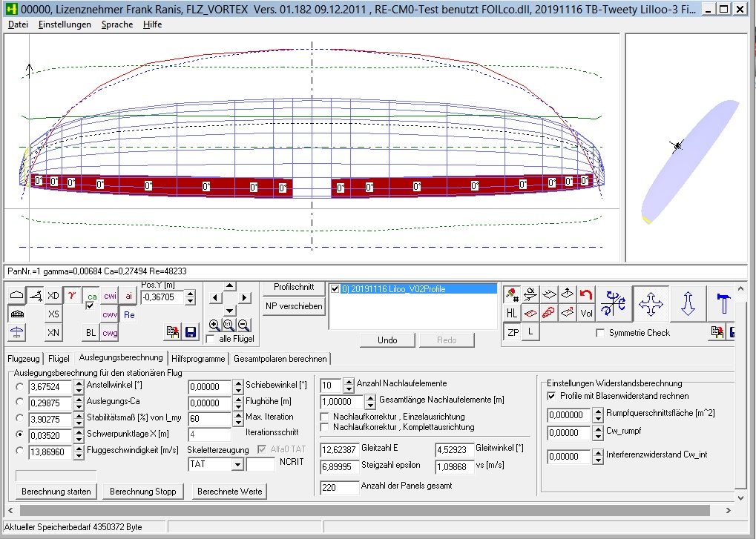Decrease Anzahl Nachlaufelemente with down spinner
Screen dimensions: 756x539
(x=349, y=388)
